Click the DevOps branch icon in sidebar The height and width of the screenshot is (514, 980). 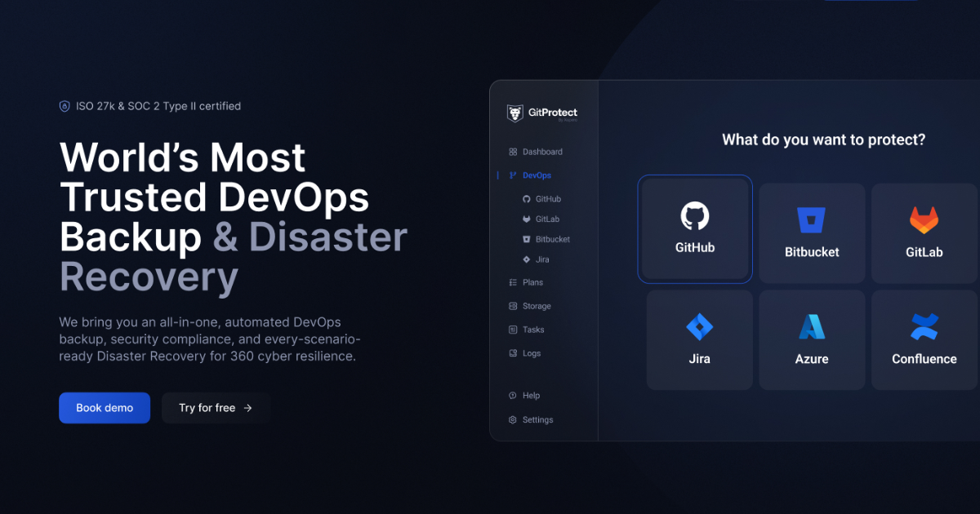click(x=513, y=175)
